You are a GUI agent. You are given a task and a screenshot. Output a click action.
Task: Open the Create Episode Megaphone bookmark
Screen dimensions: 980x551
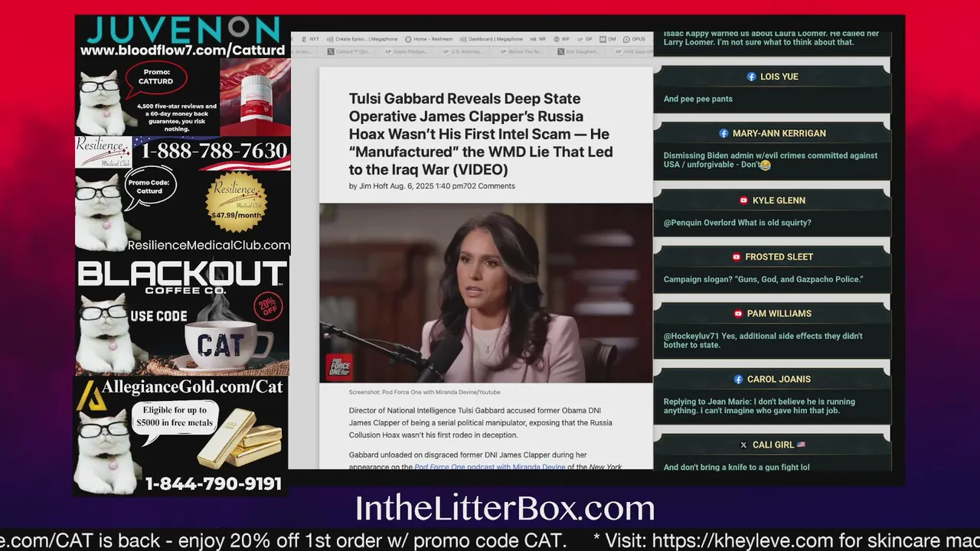(x=362, y=39)
